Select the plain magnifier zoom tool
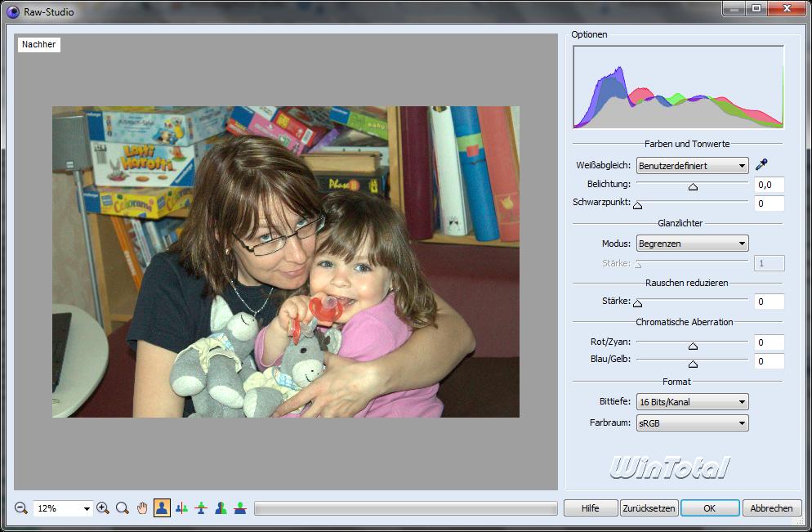This screenshot has height=532, width=812. click(123, 508)
